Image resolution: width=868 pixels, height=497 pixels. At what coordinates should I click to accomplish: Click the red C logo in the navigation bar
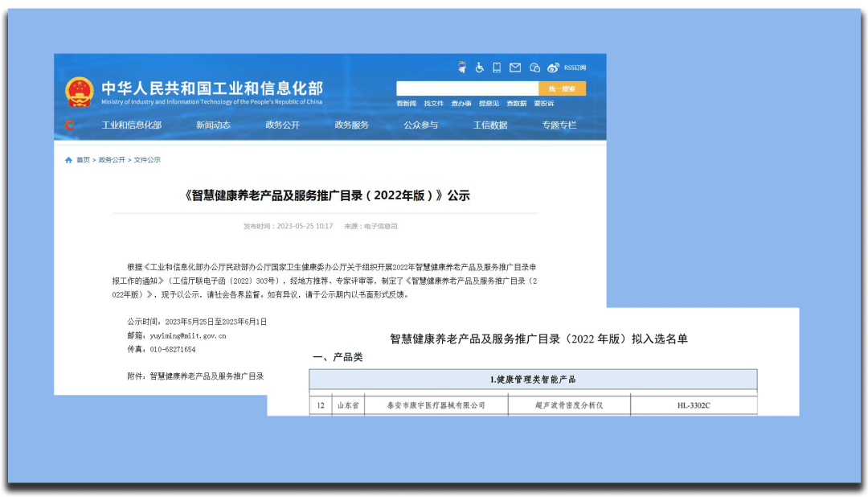(x=70, y=125)
